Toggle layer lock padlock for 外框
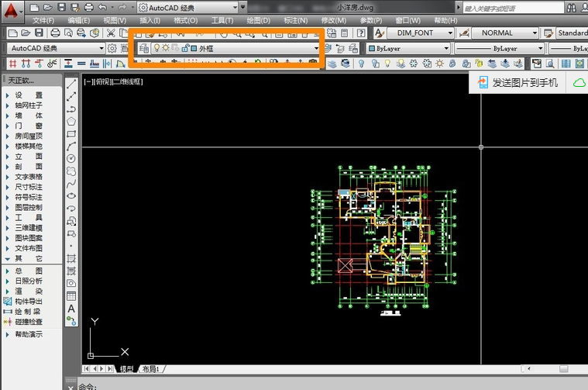Image resolution: width=588 pixels, height=390 pixels. click(185, 47)
